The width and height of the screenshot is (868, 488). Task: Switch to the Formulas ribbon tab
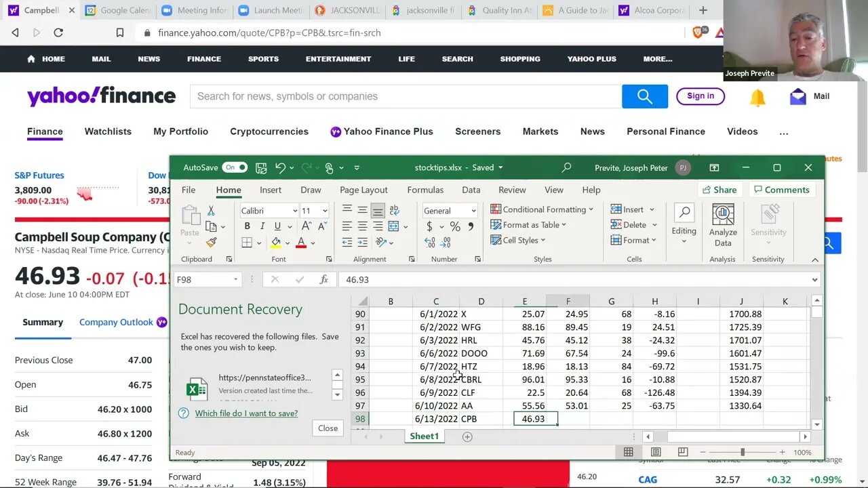pos(425,190)
